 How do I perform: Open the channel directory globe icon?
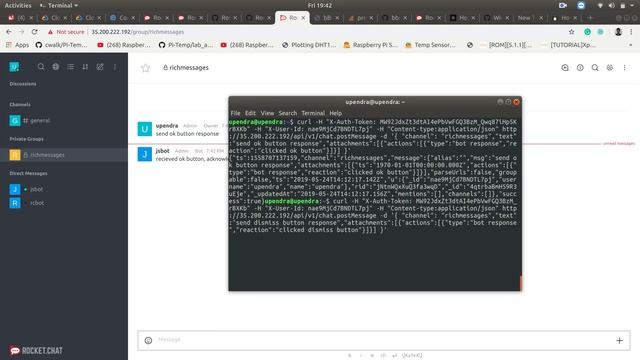(56, 67)
